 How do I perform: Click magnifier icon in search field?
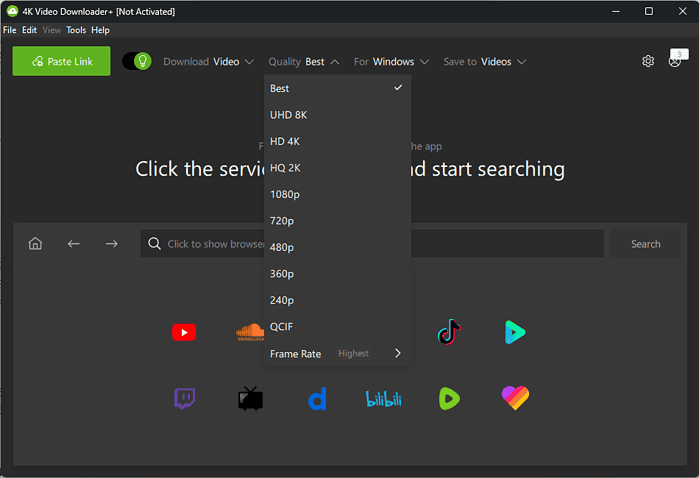[154, 243]
